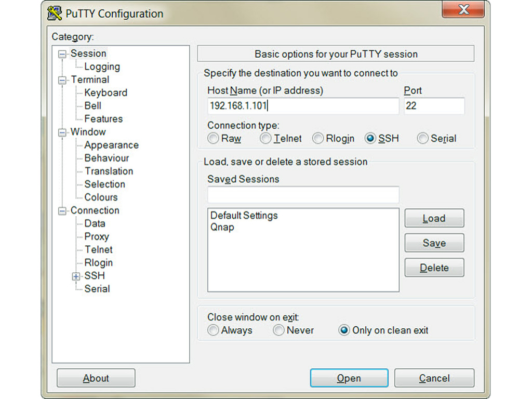Open the Colours settings category
Image resolution: width=532 pixels, height=399 pixels.
point(101,197)
